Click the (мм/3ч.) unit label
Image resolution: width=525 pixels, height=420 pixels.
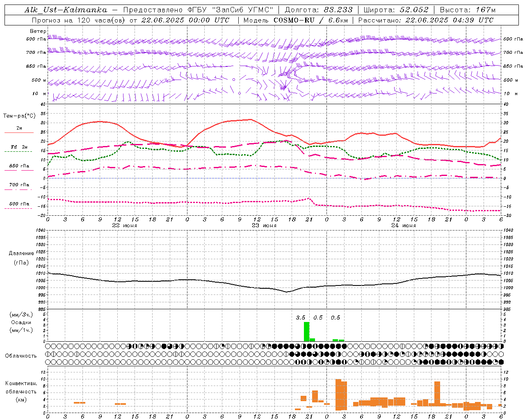pyautogui.click(x=21, y=315)
